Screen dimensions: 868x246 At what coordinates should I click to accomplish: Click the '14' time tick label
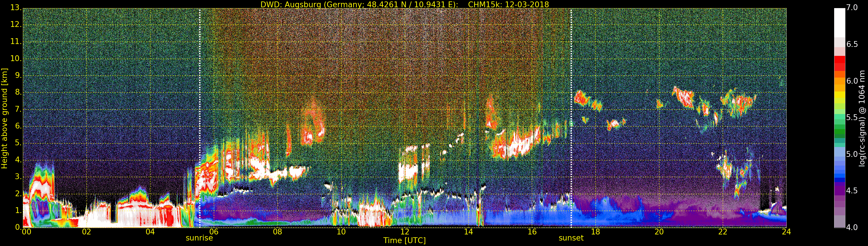click(468, 232)
